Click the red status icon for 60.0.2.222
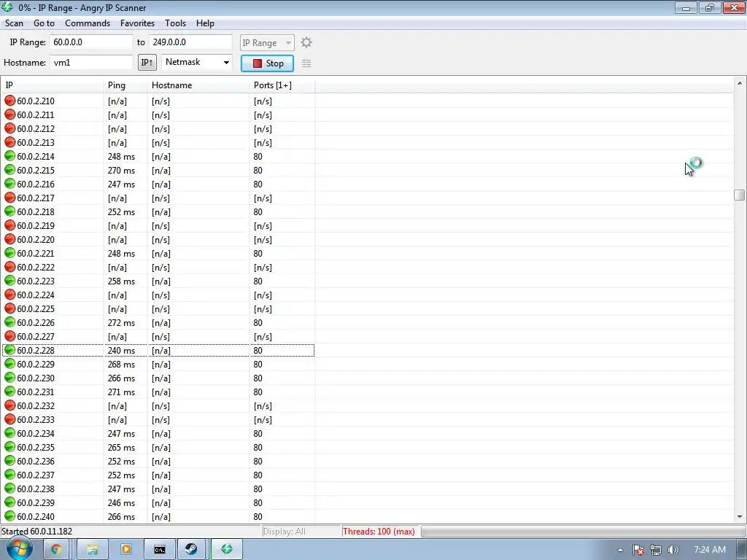The image size is (747, 560). [x=9, y=267]
